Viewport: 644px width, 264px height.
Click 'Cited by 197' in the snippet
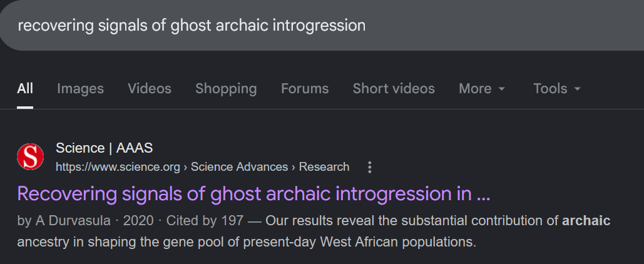pos(205,221)
